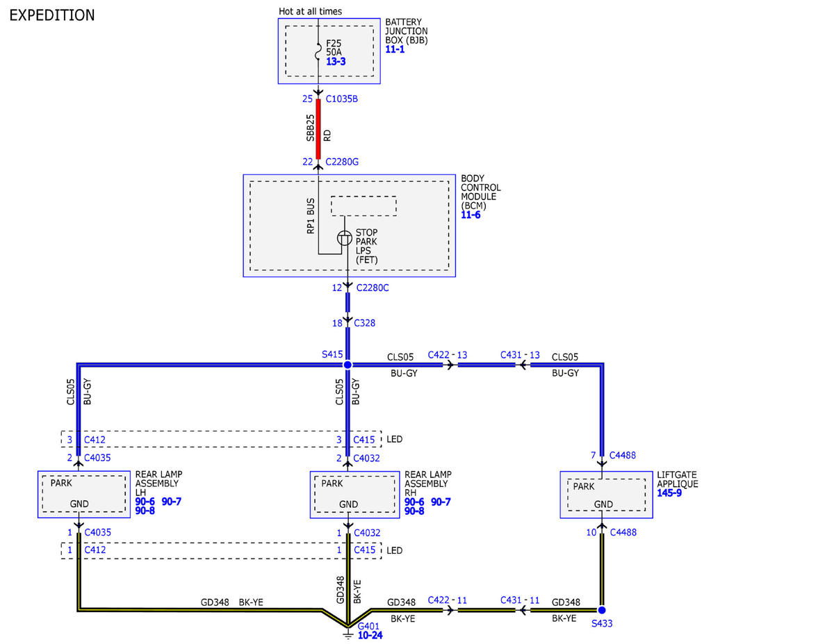Select the C431 - 11 connector label
Image resolution: width=834 pixels, height=644 pixels.
pos(520,600)
